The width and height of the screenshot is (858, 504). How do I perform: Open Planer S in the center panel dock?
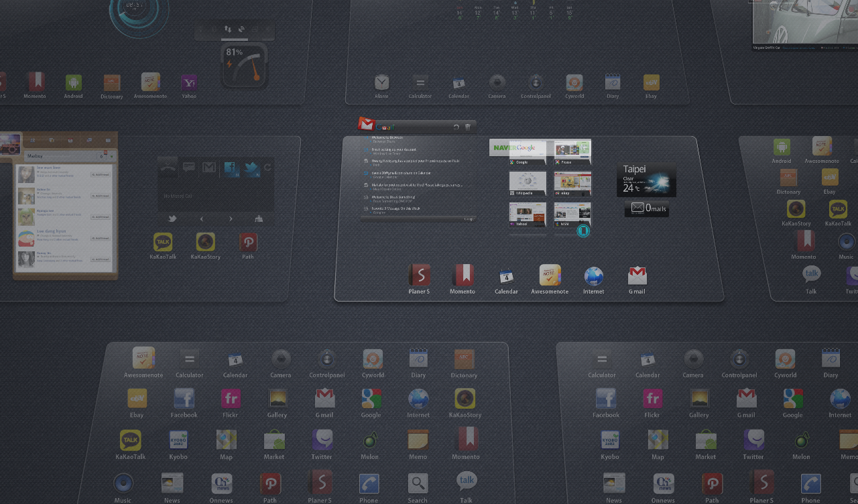pyautogui.click(x=420, y=275)
